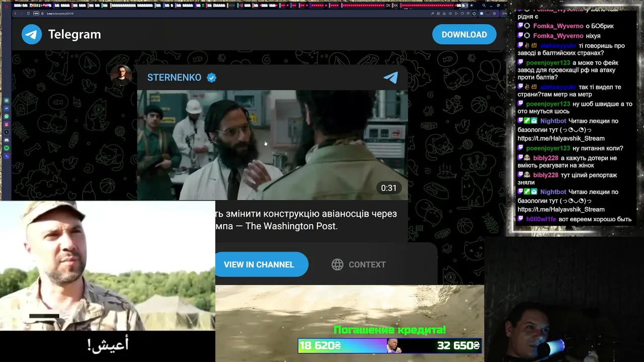Image resolution: width=644 pixels, height=362 pixels.
Task: Reload the page with the refresh icon
Action: (28, 14)
